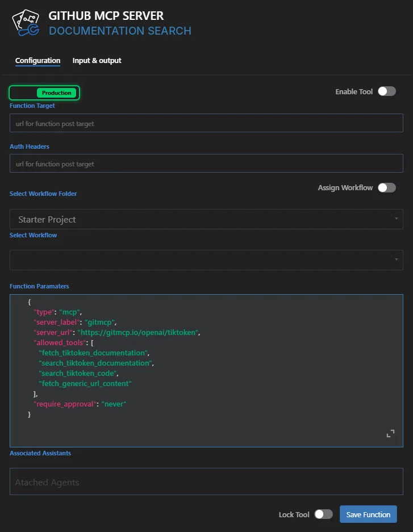The image size is (413, 532).
Task: Switch on the Lock Tool toggle
Action: click(323, 514)
